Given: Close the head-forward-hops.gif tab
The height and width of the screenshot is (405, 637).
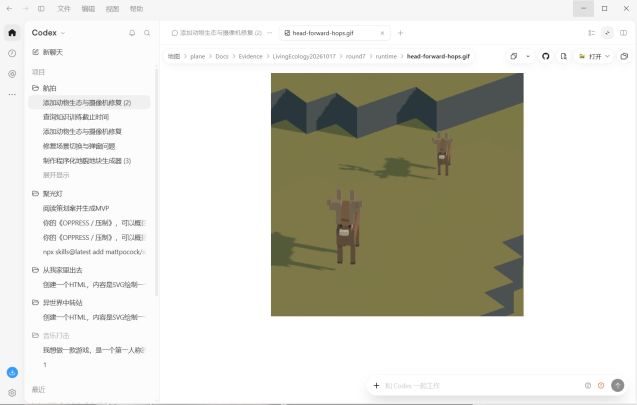Looking at the screenshot, I should pyautogui.click(x=382, y=33).
